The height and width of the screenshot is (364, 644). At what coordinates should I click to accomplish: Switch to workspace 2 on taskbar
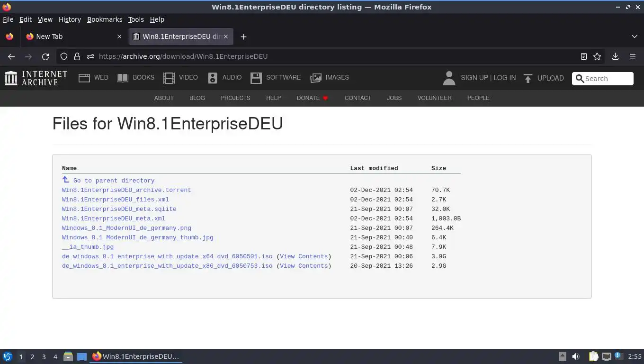(x=32, y=356)
